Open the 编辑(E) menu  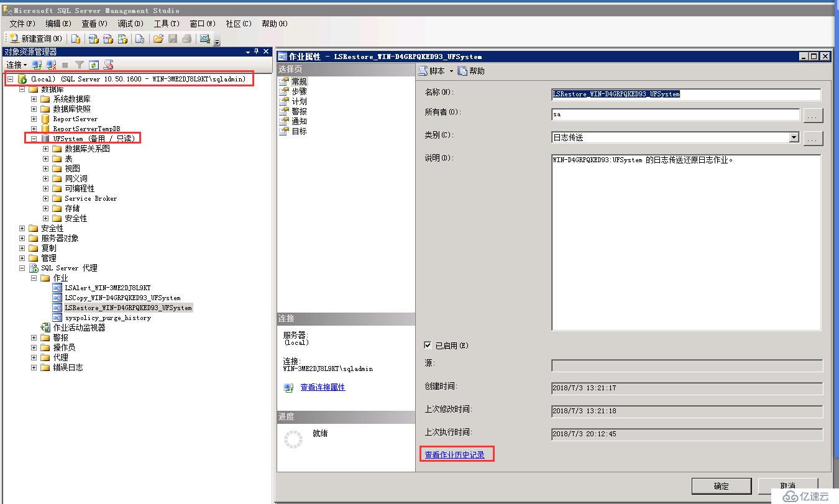[x=58, y=24]
